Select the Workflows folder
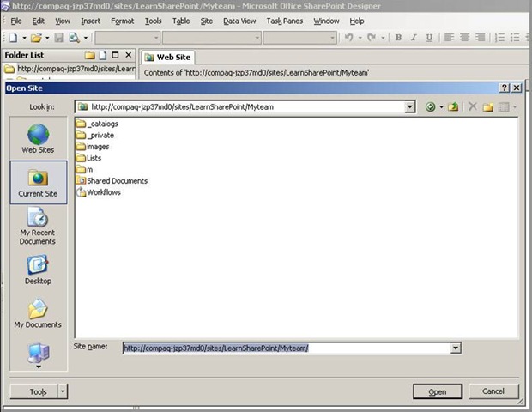The height and width of the screenshot is (412, 532). tap(99, 192)
